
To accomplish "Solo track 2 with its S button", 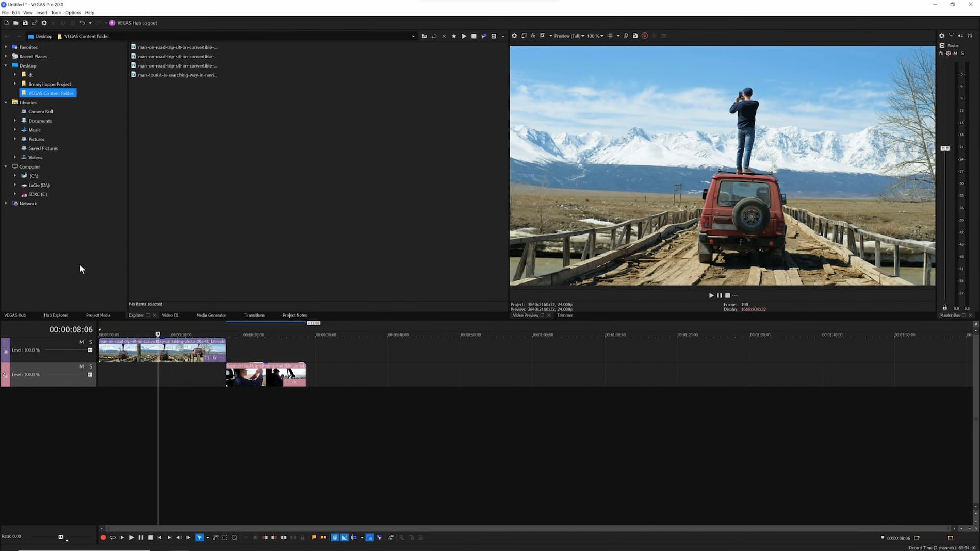I will (x=90, y=366).
